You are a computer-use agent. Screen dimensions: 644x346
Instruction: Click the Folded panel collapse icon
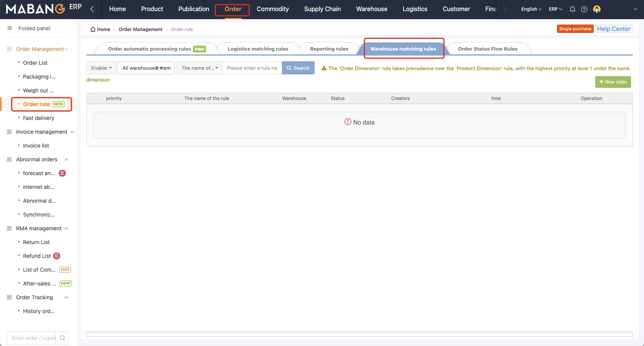10,28
